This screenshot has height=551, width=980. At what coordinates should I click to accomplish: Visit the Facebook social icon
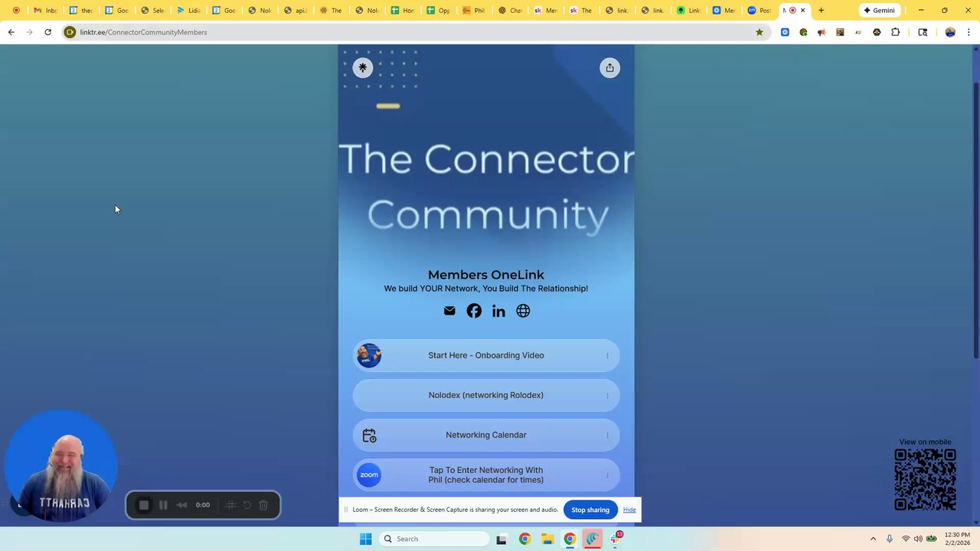tap(474, 311)
